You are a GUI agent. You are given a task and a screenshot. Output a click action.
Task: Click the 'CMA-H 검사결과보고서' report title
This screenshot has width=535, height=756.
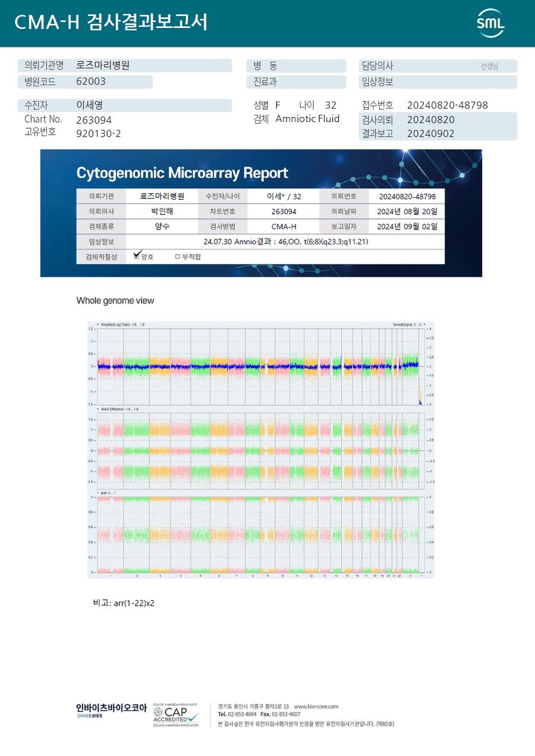(x=111, y=23)
